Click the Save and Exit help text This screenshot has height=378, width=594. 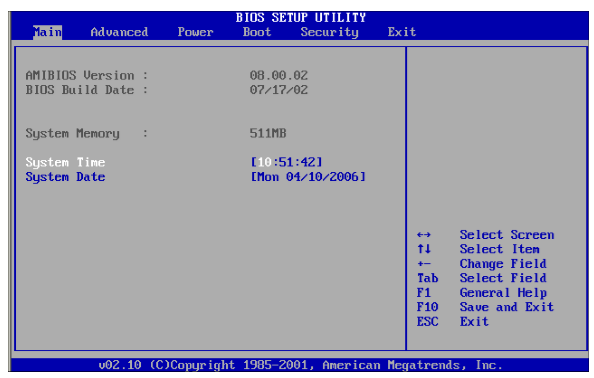[x=507, y=307]
